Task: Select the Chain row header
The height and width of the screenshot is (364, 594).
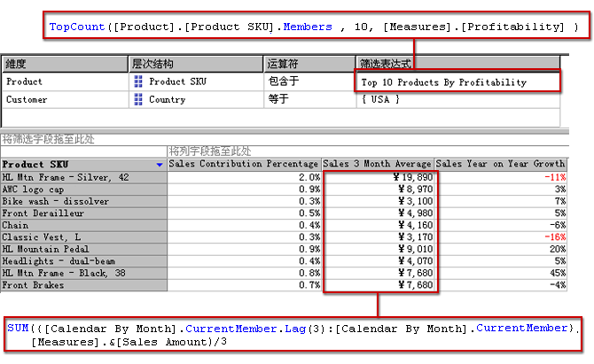Action: point(83,225)
